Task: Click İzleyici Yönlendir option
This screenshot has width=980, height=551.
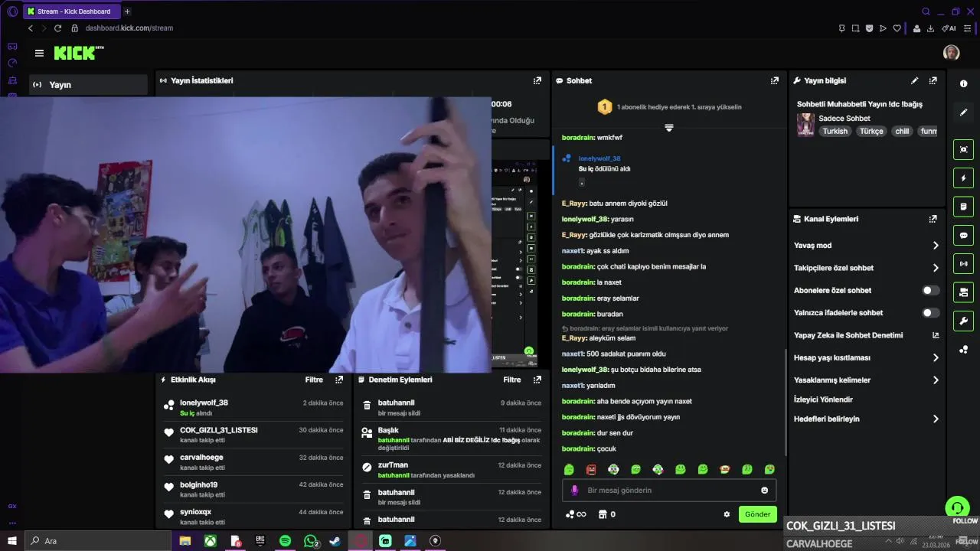Action: (x=823, y=399)
